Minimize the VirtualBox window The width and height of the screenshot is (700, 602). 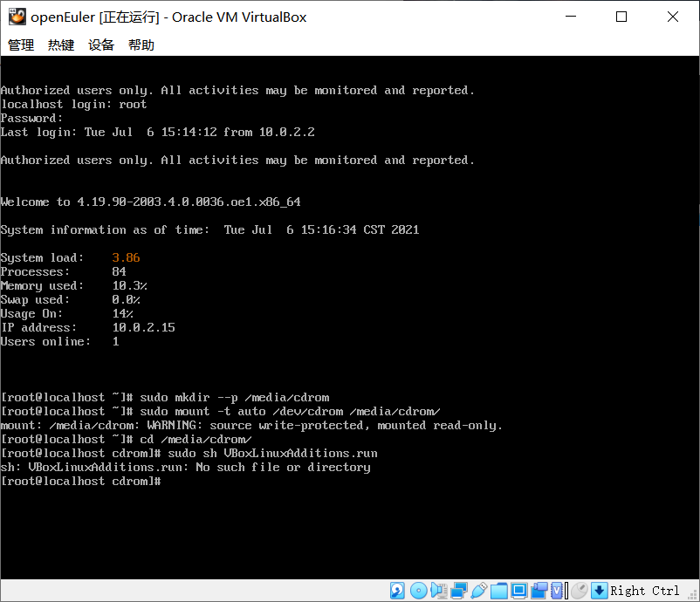point(570,17)
